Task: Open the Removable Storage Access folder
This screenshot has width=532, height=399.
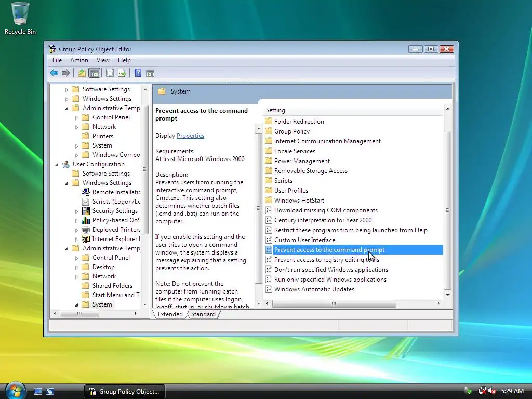Action: point(311,170)
